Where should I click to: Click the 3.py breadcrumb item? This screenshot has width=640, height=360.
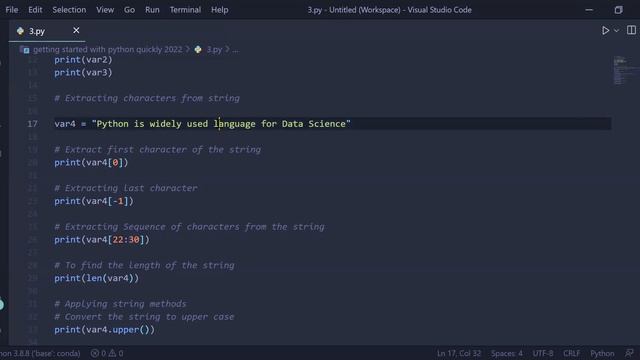tap(214, 49)
